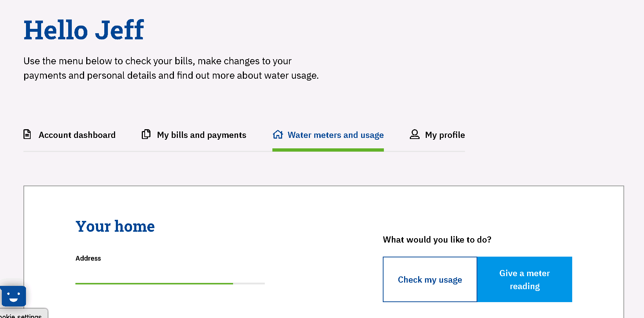Click the house icon for water meters
This screenshot has height=318, width=644.
point(278,134)
